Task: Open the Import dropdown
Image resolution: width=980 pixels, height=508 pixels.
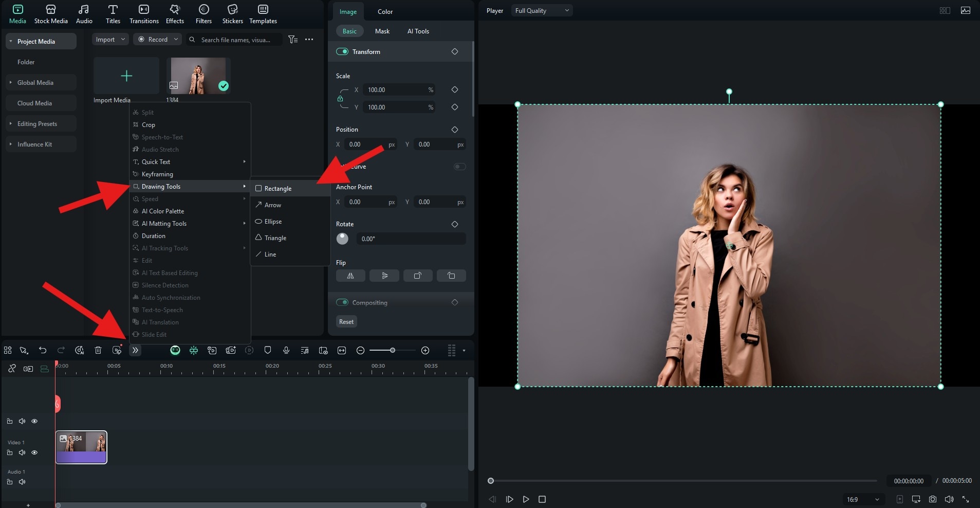Action: (110, 40)
